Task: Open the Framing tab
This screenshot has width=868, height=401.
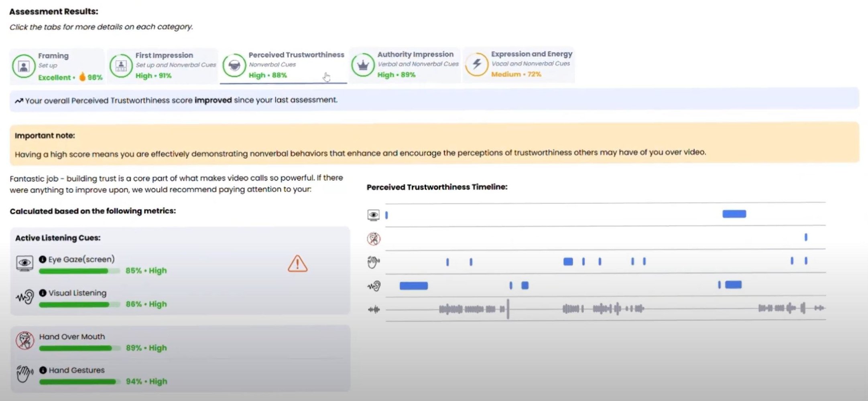Action: pyautogui.click(x=57, y=66)
